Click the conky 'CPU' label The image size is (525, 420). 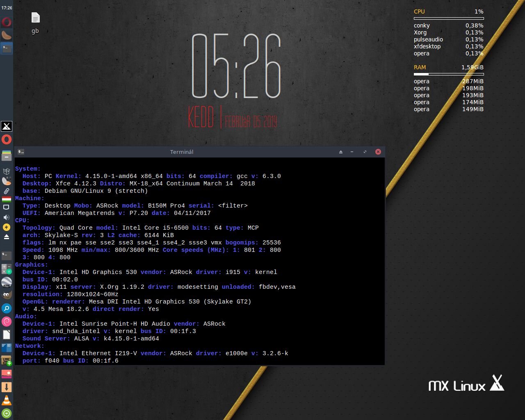point(419,11)
